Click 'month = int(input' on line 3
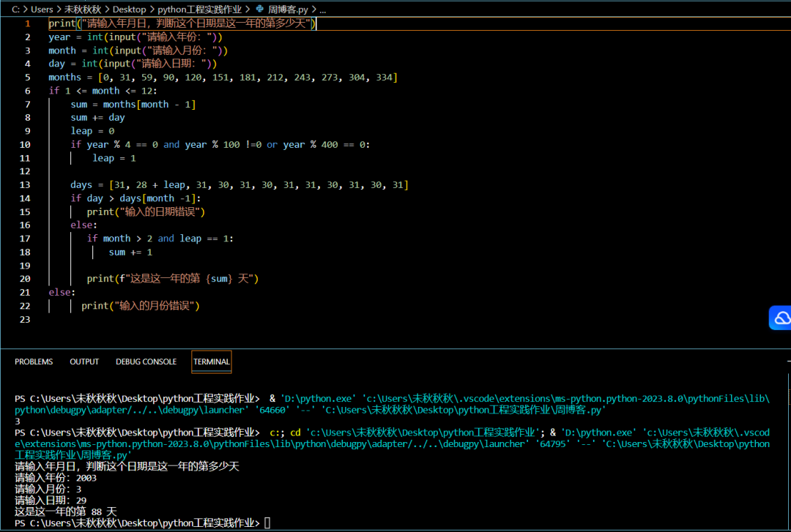791x532 pixels. tap(94, 50)
